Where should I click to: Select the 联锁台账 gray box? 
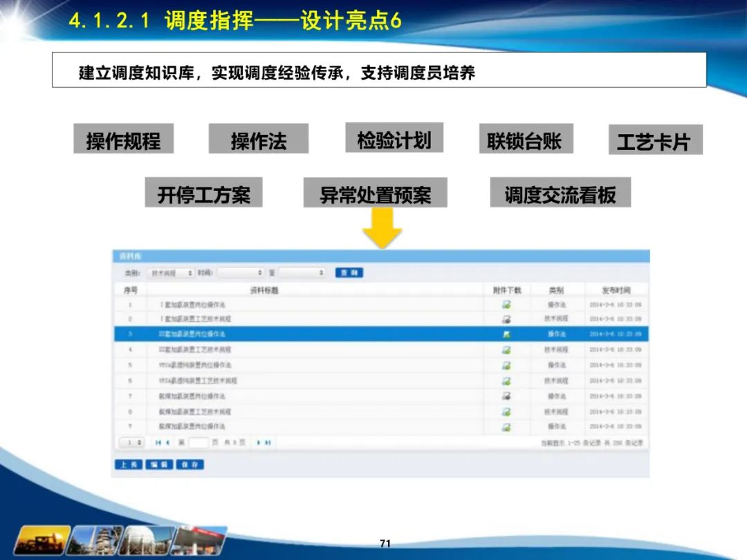click(x=526, y=138)
